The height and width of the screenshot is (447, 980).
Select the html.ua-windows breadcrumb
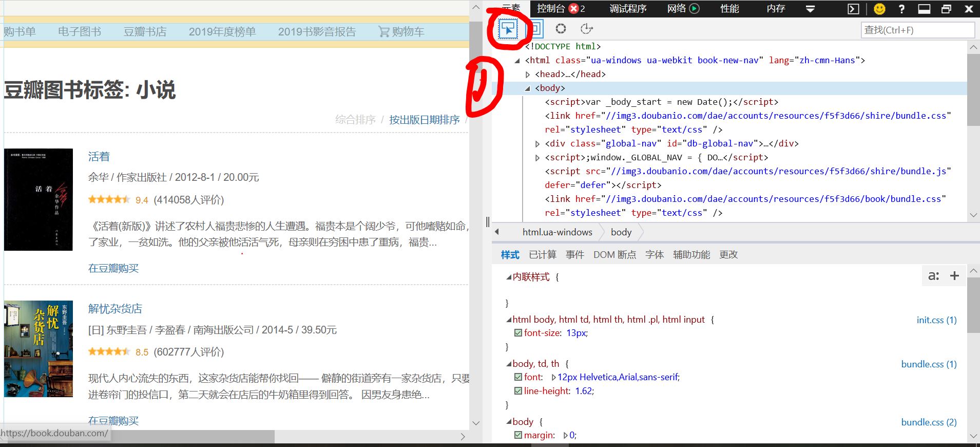(x=557, y=232)
